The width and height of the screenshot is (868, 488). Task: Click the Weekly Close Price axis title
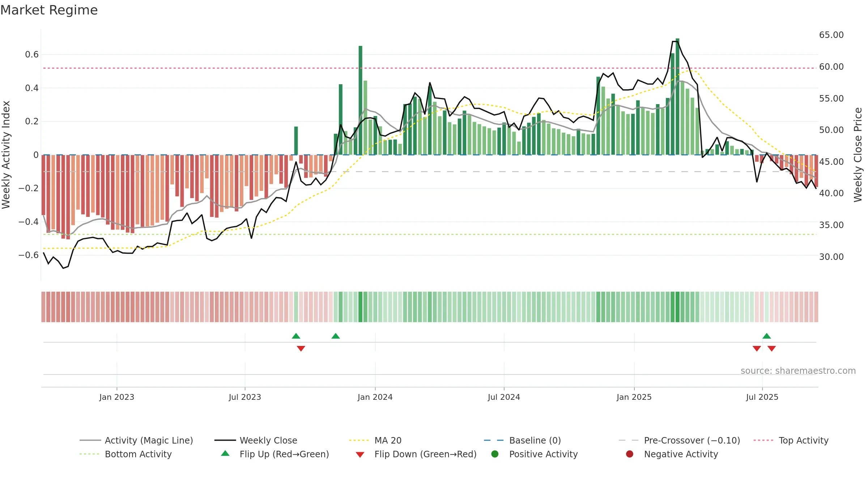pos(858,155)
